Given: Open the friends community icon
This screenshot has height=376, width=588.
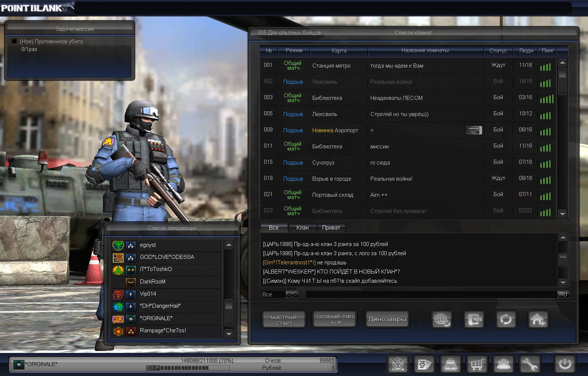Looking at the screenshot, I should [x=503, y=364].
